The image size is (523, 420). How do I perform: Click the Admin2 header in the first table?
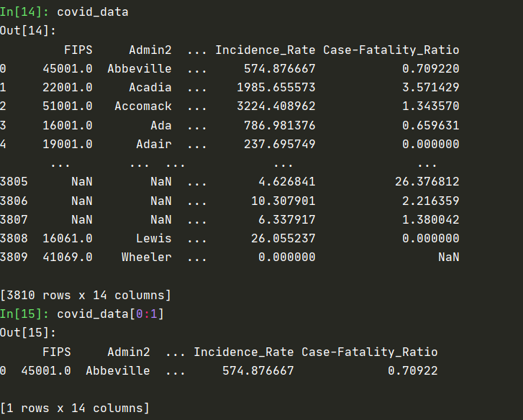[150, 50]
